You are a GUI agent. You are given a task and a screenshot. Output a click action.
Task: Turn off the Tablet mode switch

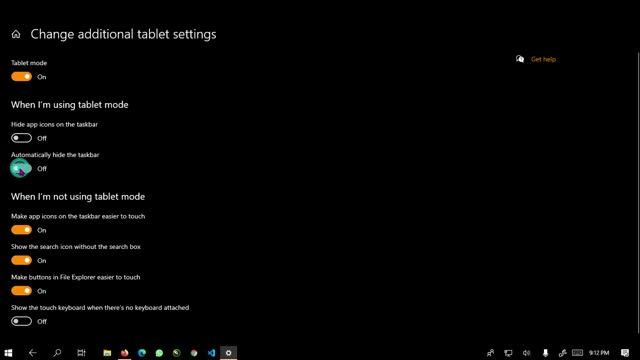coord(21,77)
